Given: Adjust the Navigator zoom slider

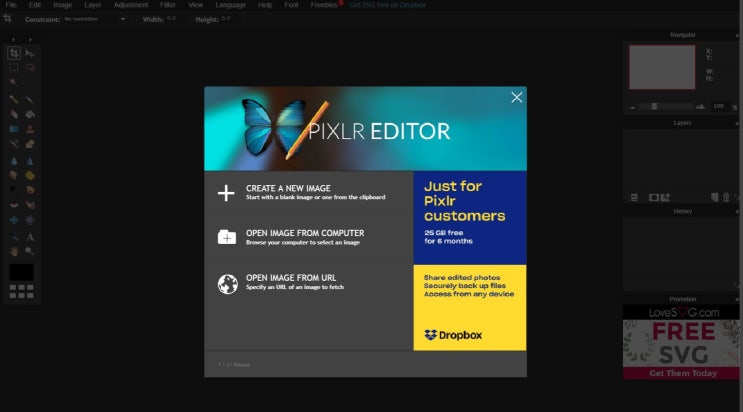Looking at the screenshot, I should (x=654, y=106).
